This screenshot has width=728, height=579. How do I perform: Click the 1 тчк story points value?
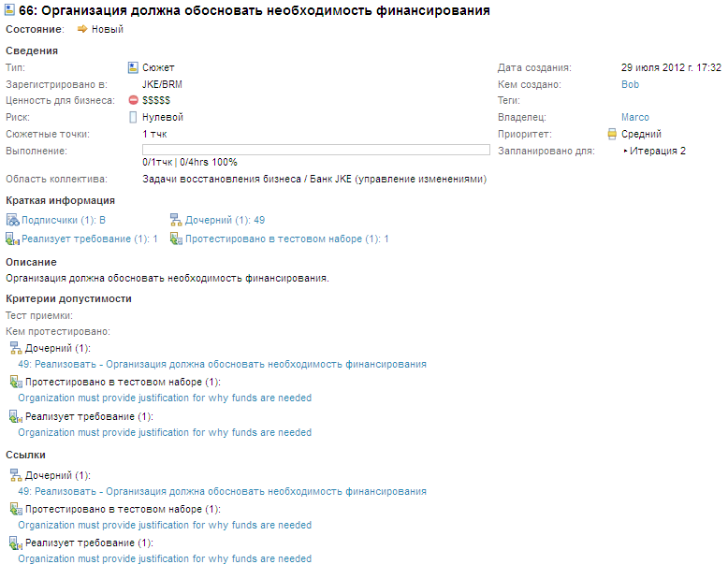(154, 134)
